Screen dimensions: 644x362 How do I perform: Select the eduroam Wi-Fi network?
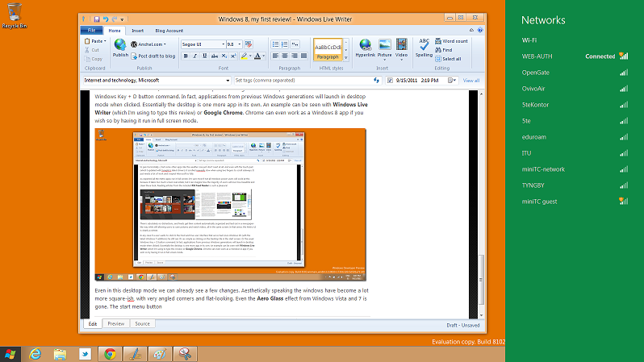[x=575, y=137]
